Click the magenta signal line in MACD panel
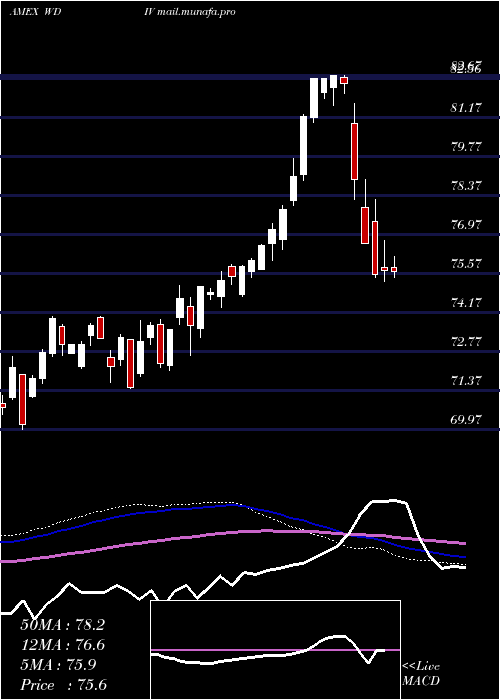The image size is (500, 700). click(x=275, y=650)
